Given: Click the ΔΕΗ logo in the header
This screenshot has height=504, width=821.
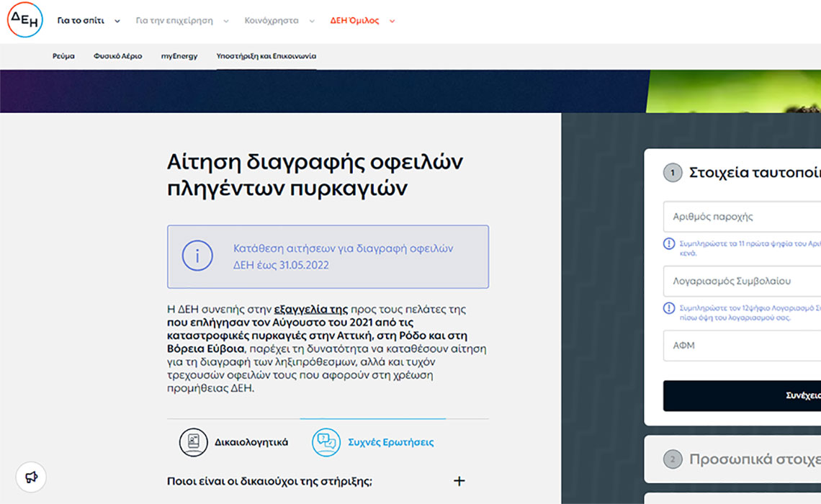Looking at the screenshot, I should point(24,20).
